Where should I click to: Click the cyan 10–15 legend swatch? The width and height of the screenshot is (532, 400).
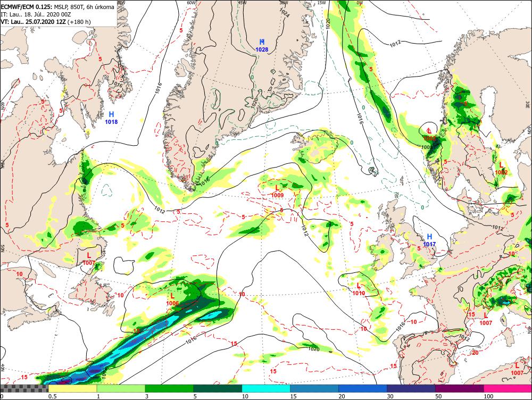(266, 388)
